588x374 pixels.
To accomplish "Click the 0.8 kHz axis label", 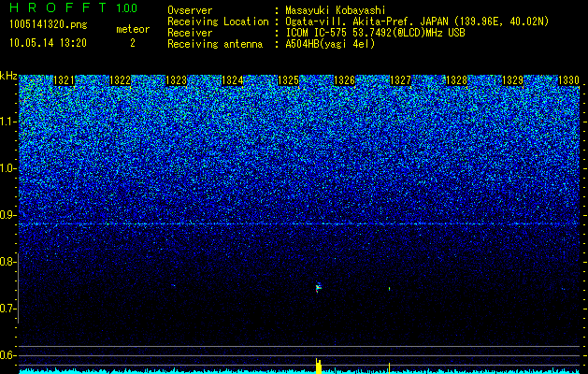I will [x=7, y=262].
